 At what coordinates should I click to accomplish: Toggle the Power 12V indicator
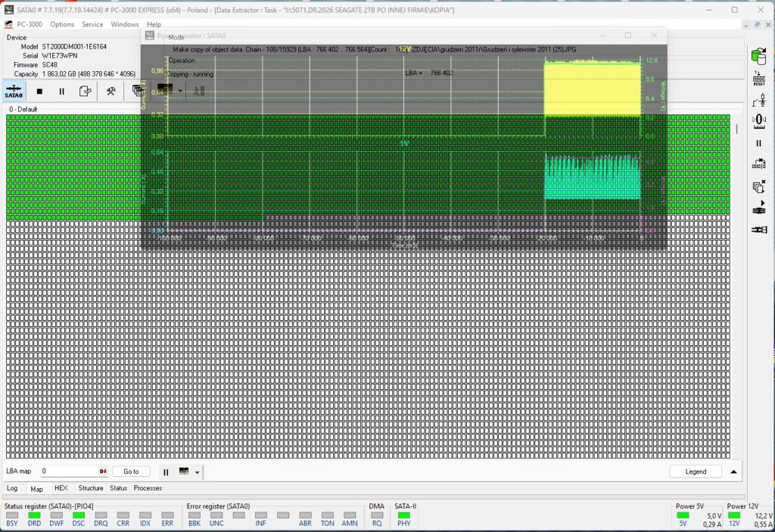734,515
